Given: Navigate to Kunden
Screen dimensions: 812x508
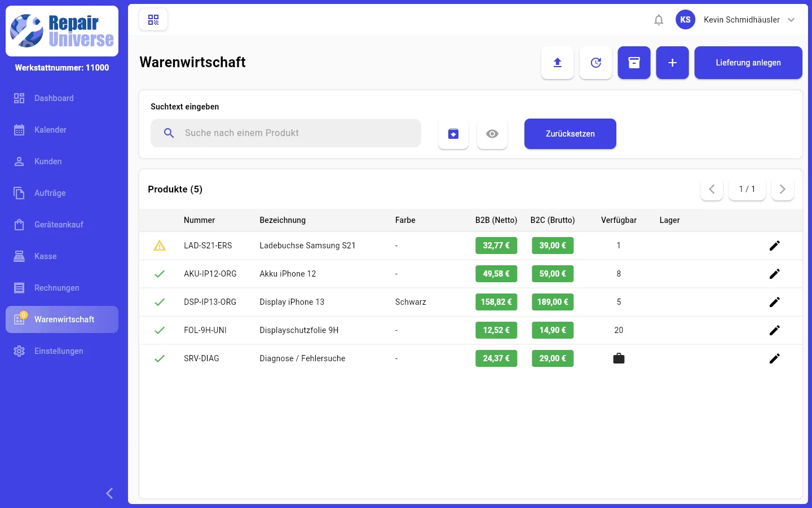Looking at the screenshot, I should (x=62, y=161).
